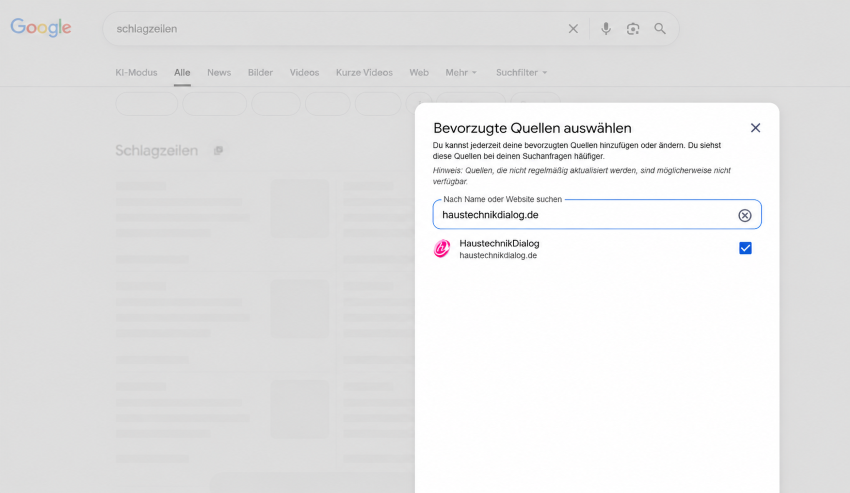Clear the main search bar text
This screenshot has width=850, height=493.
573,29
